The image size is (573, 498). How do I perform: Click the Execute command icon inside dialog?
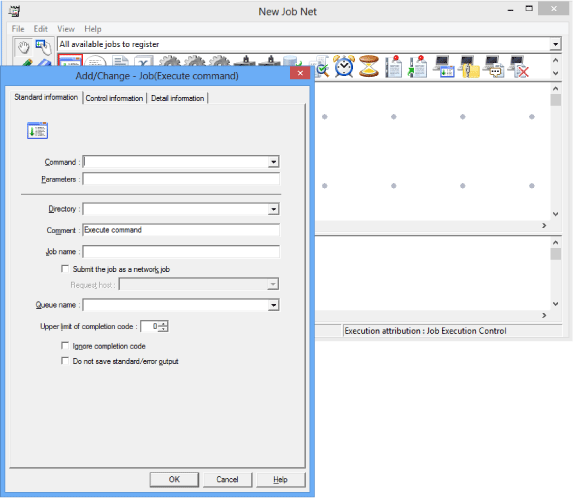tap(37, 130)
